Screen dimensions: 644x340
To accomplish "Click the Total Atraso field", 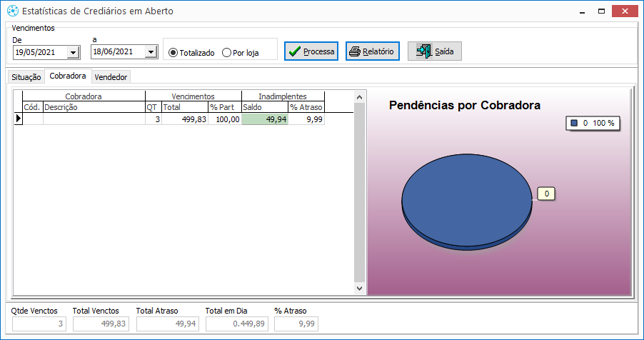I will click(x=168, y=324).
